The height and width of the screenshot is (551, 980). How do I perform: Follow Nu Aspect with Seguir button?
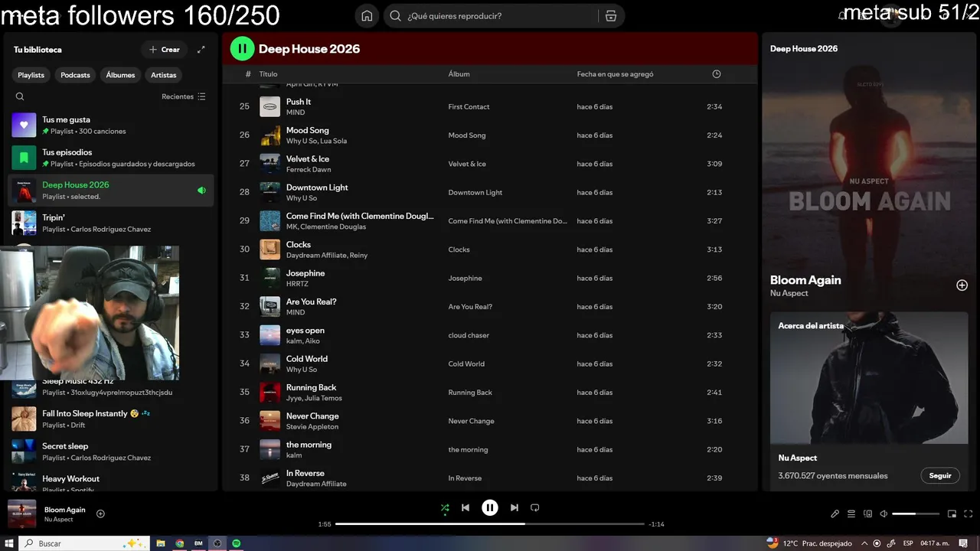pyautogui.click(x=940, y=475)
